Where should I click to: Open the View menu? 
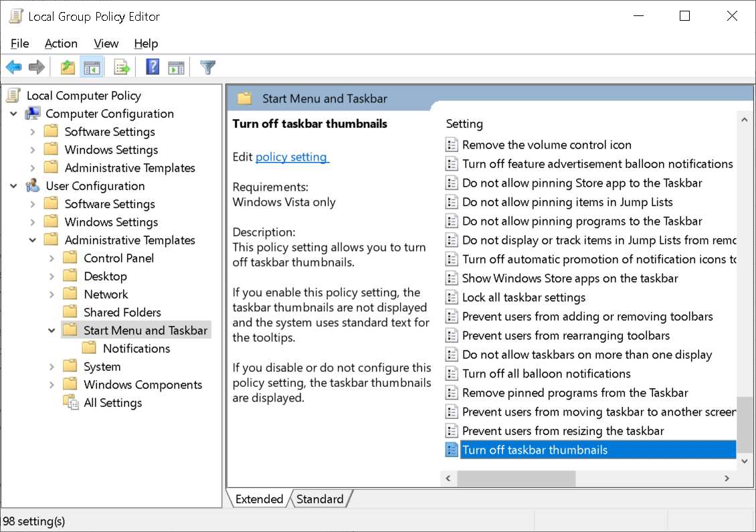(106, 43)
